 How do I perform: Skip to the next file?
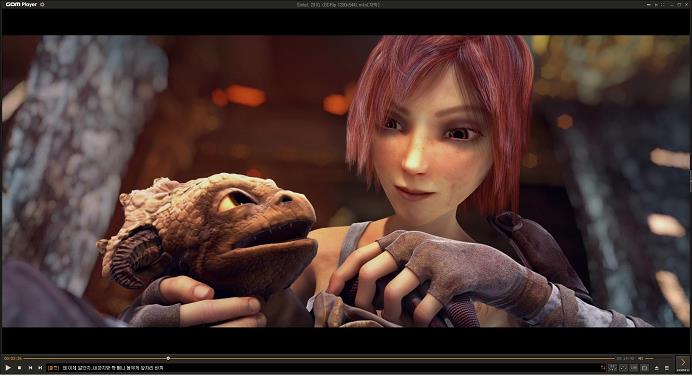point(40,367)
